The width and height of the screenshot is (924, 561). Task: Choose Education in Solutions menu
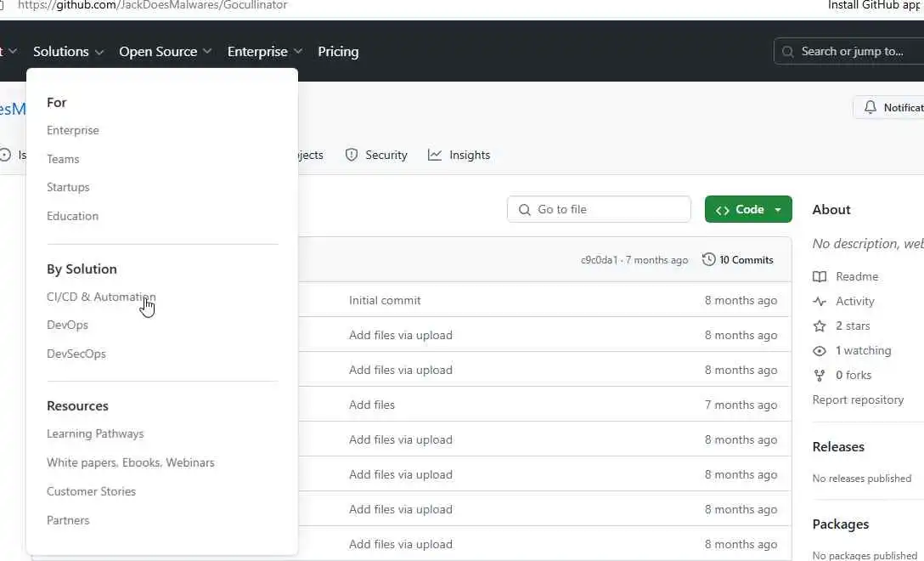(72, 216)
